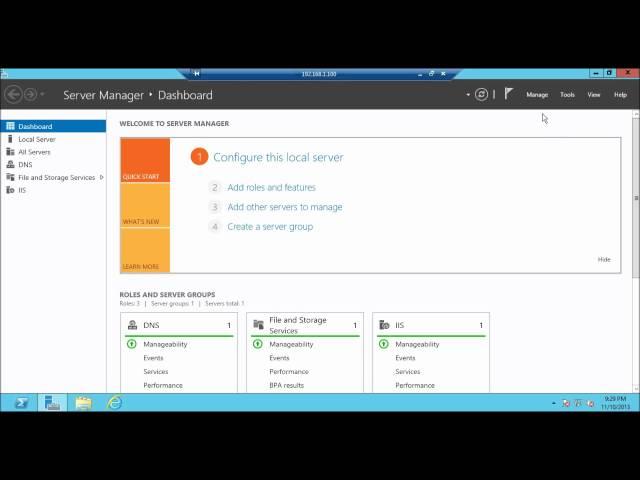The width and height of the screenshot is (640, 480).
Task: Open the View menu
Action: [x=594, y=95]
